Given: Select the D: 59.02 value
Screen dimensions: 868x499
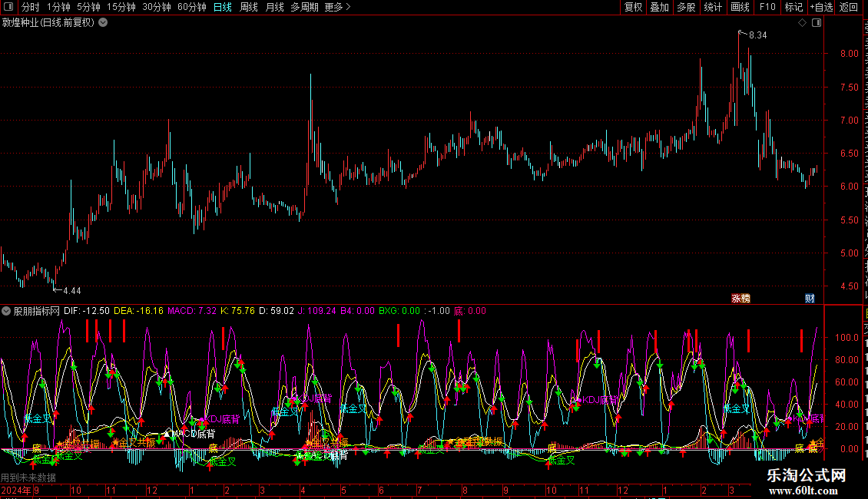Looking at the screenshot, I should (277, 311).
